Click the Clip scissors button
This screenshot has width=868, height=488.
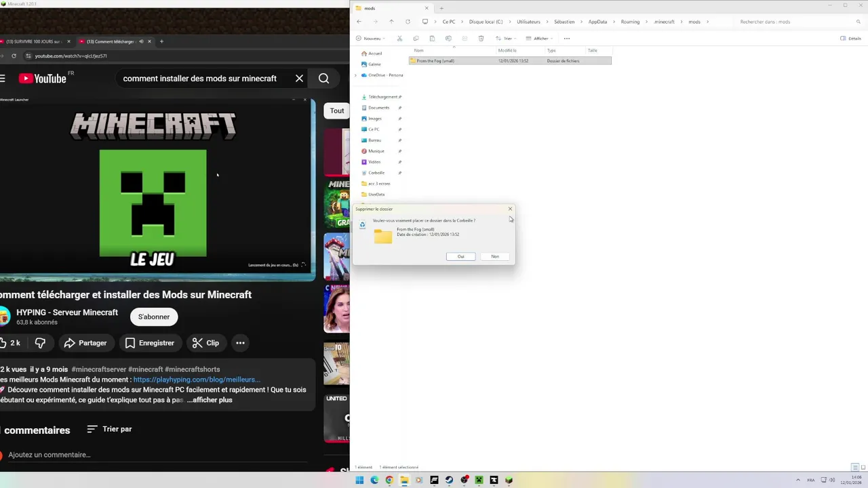pos(205,343)
